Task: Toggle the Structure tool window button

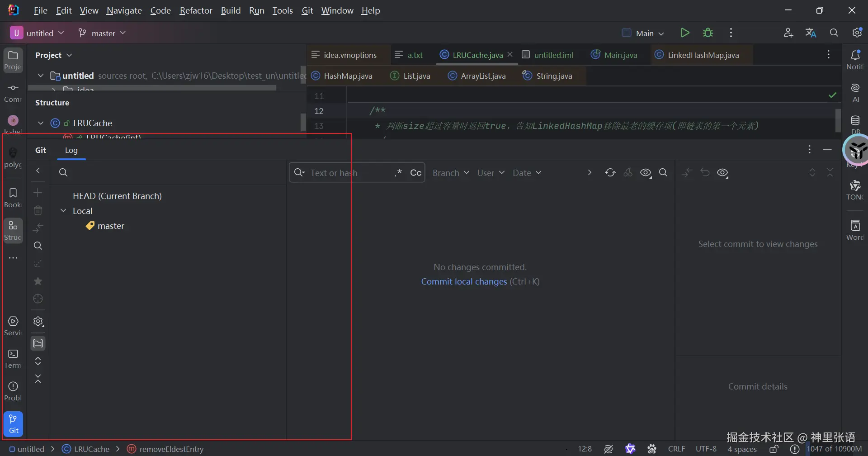Action: (x=13, y=231)
